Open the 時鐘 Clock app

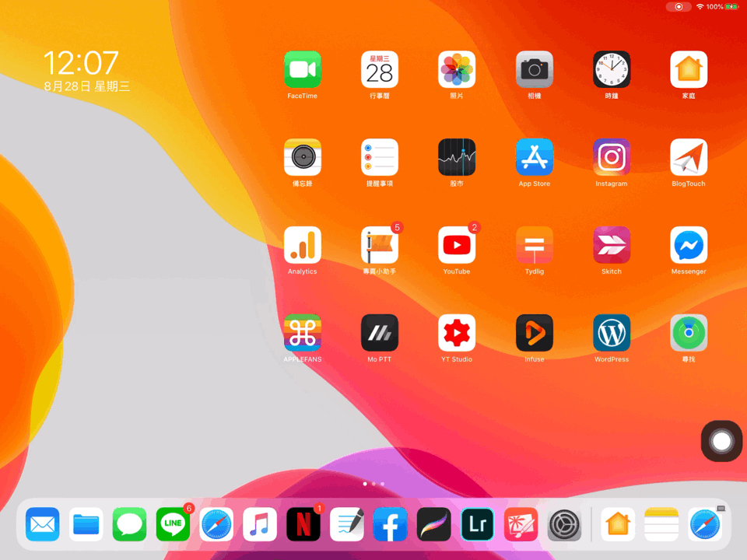click(612, 69)
